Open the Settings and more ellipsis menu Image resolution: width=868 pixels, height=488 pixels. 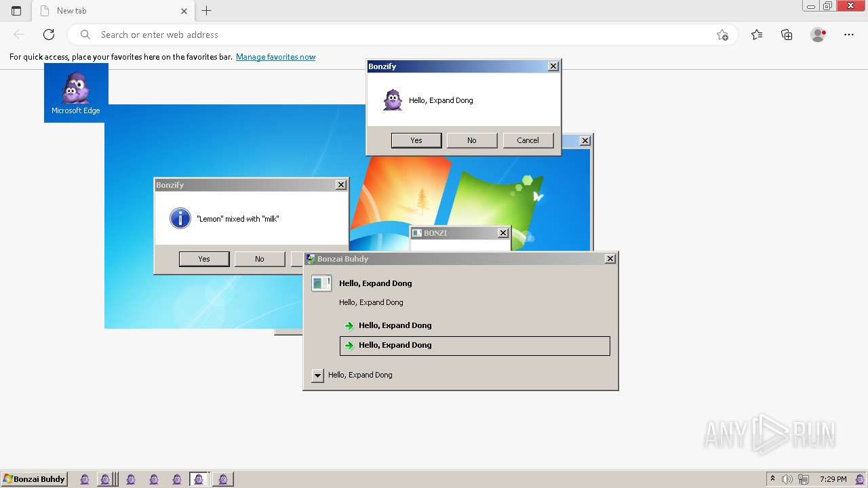(849, 35)
